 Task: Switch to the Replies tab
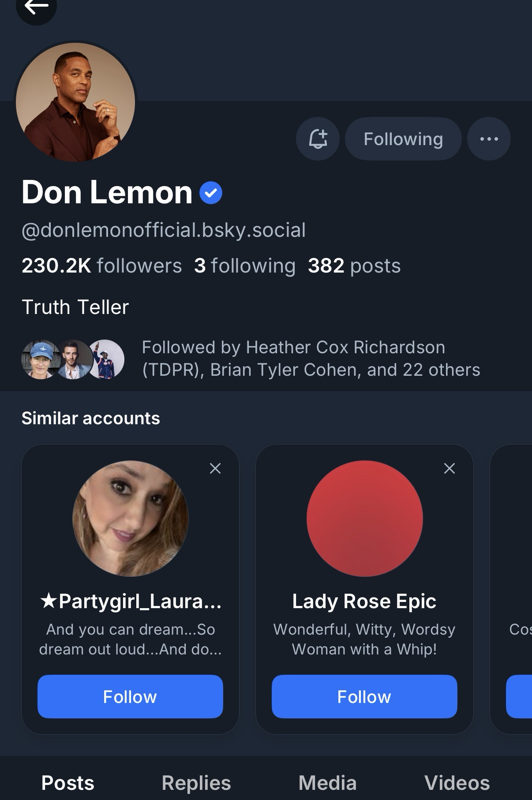coord(196,783)
